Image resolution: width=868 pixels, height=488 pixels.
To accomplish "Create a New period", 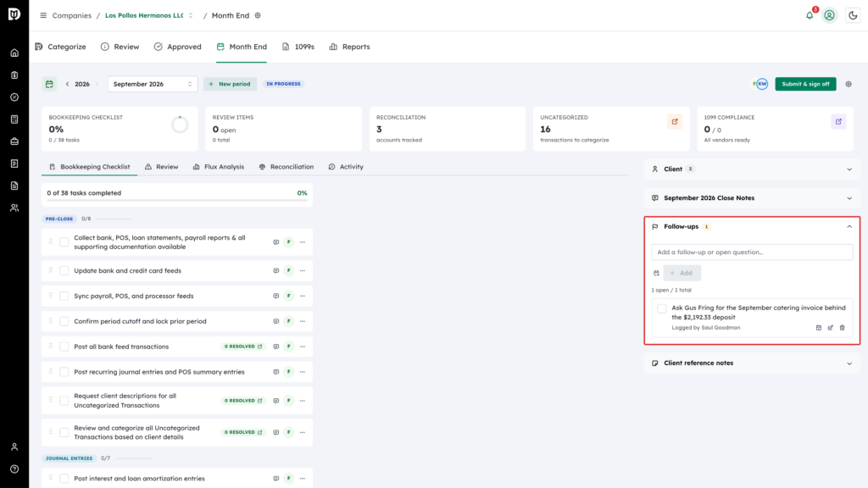I will [230, 84].
